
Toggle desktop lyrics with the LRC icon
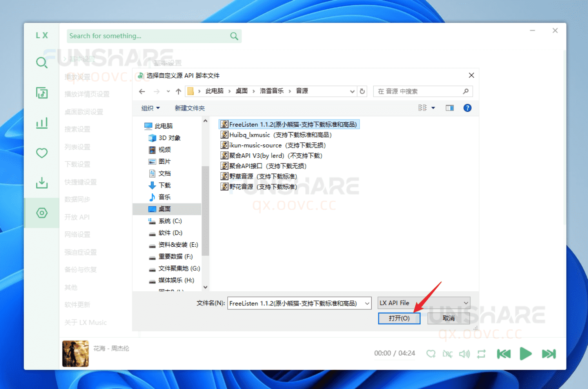click(447, 354)
